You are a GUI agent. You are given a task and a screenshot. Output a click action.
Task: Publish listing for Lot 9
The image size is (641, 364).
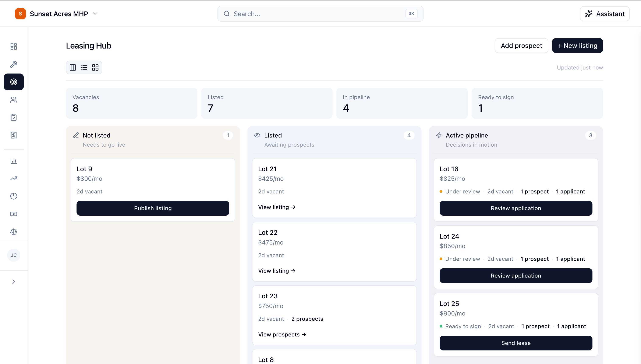coord(153,208)
